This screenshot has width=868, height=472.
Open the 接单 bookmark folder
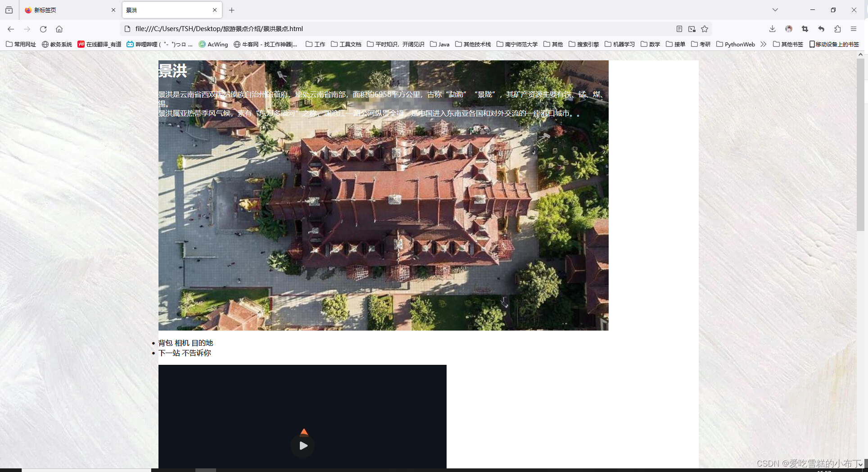[675, 44]
